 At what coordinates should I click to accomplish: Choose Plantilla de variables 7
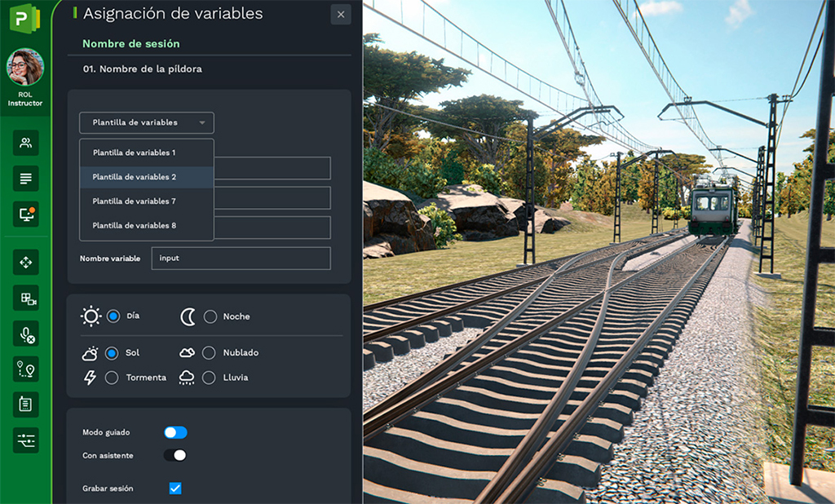tap(147, 201)
